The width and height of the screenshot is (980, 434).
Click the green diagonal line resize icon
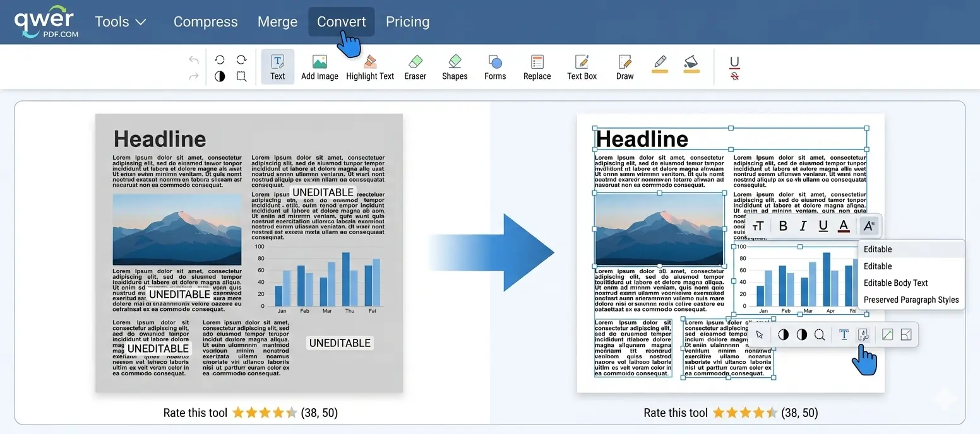coord(887,335)
